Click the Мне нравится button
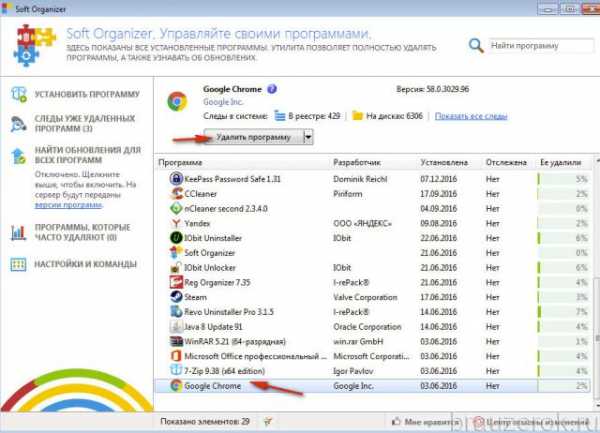Screen dimensions: 600x433 426,422
